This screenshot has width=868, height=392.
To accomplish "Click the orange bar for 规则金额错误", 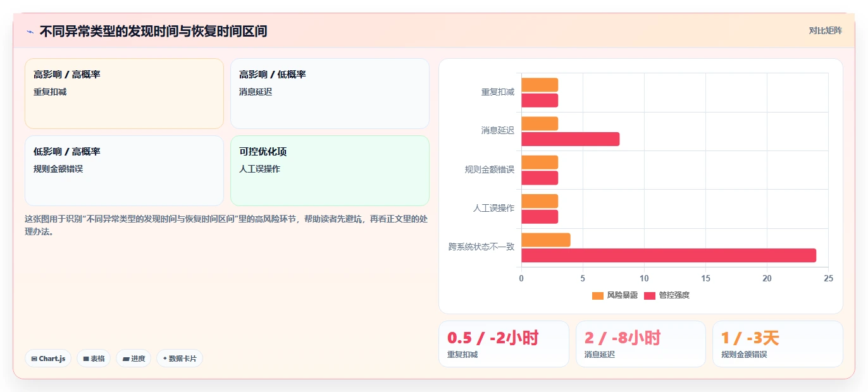I will [540, 162].
